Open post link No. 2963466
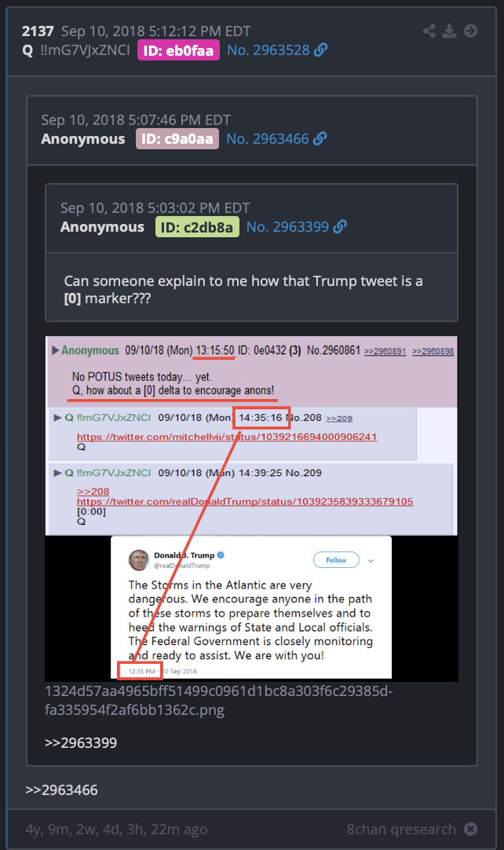Viewport: 504px width, 850px height. (x=267, y=139)
